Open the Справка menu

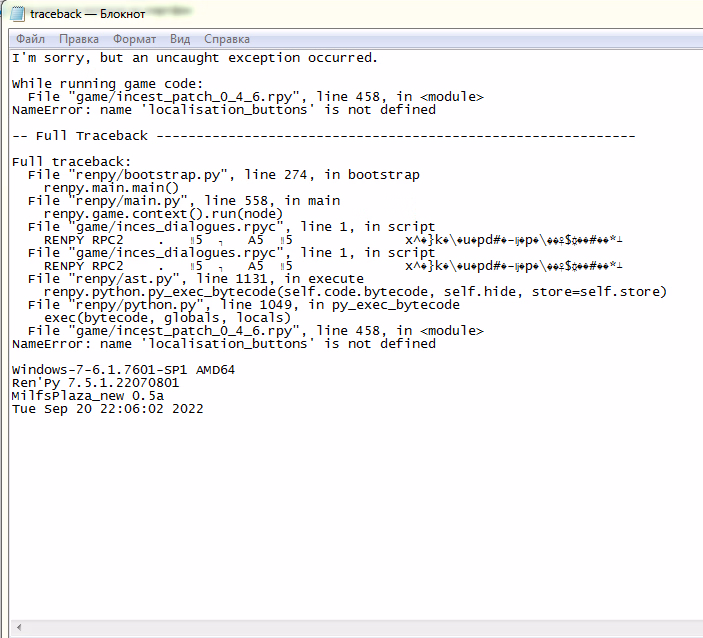(227, 39)
